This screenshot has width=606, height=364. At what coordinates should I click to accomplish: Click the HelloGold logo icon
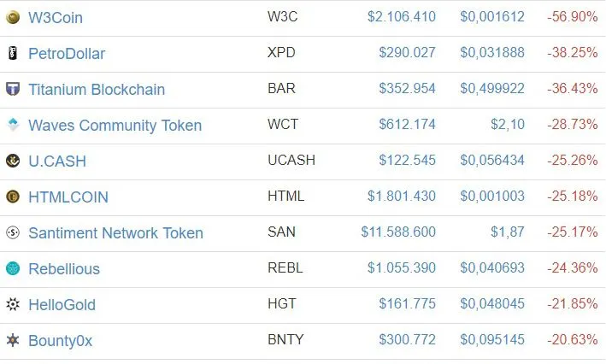coord(13,304)
